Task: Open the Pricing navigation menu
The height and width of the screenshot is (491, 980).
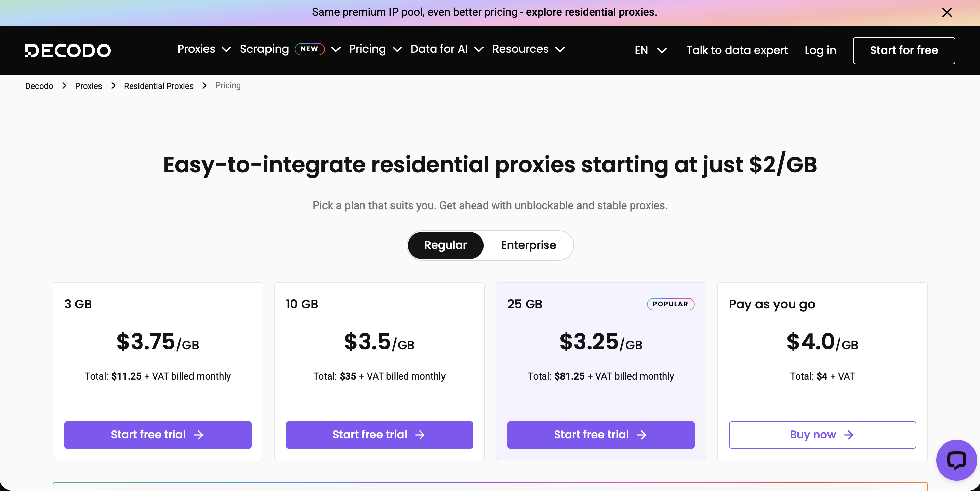Action: point(375,49)
